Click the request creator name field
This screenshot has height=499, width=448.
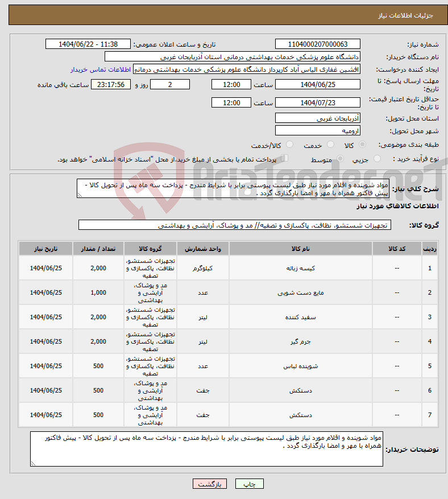247,69
